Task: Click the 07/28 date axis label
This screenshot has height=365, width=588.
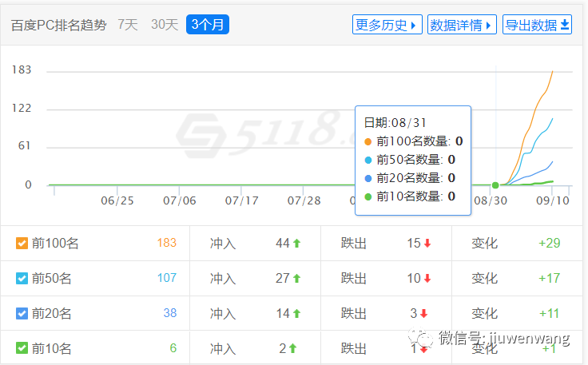Action: pos(304,200)
